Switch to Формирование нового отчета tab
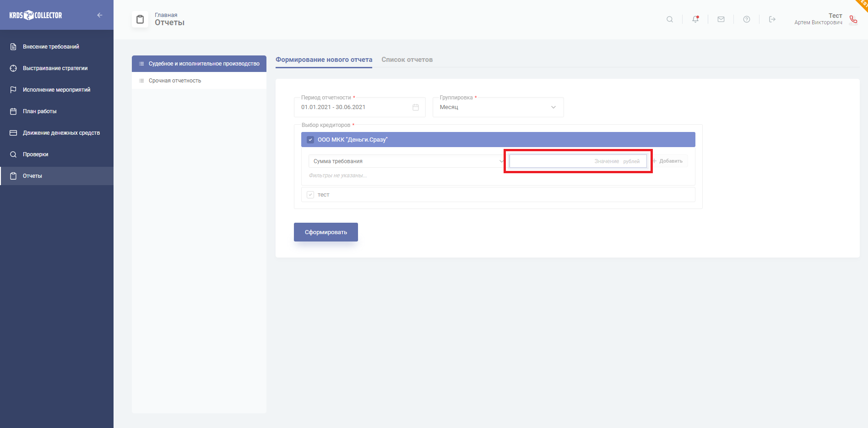 tap(324, 60)
